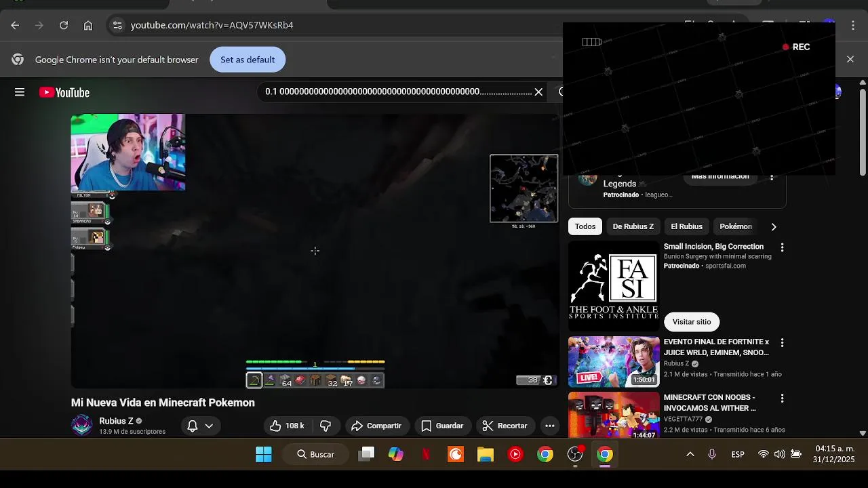Show more filter chips with right arrow
Image resolution: width=868 pixels, height=488 pixels.
(774, 226)
